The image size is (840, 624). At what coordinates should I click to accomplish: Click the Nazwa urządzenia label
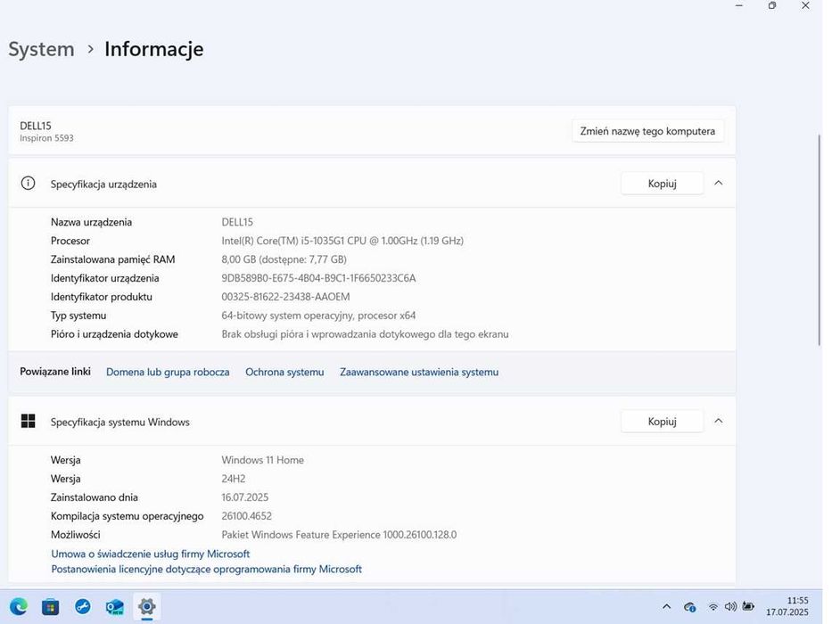[x=91, y=222]
